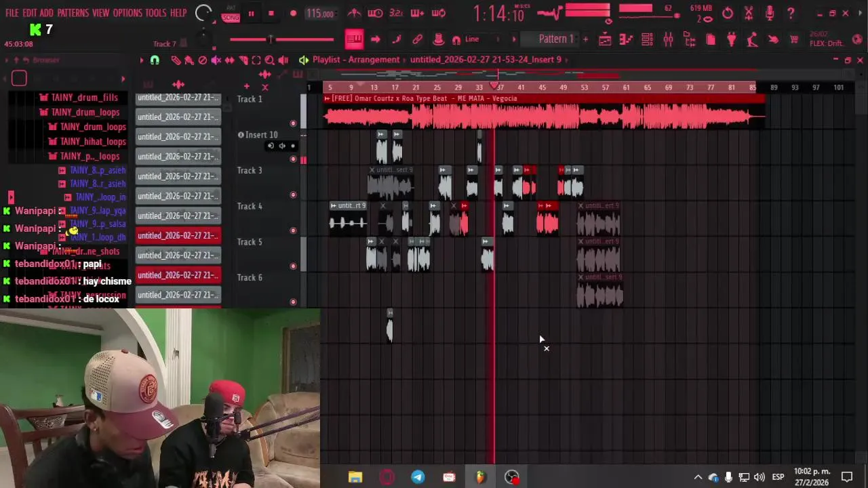Toggle overdub (blend) recording icon
Screen dimensions: 868x488
click(418, 13)
